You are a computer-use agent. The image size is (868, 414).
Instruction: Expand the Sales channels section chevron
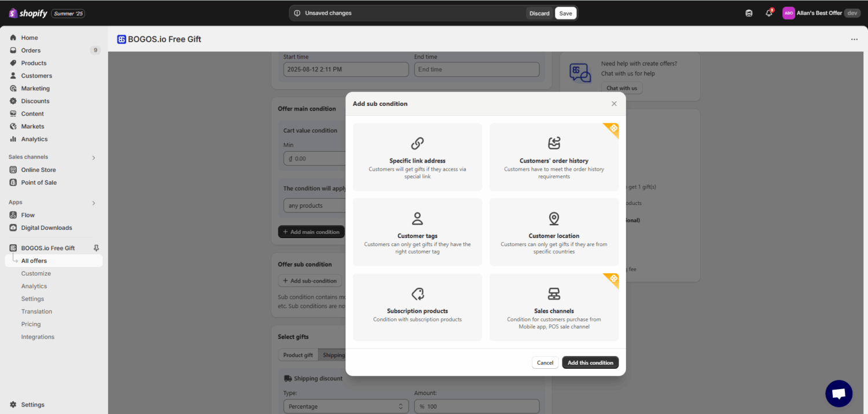tap(94, 157)
